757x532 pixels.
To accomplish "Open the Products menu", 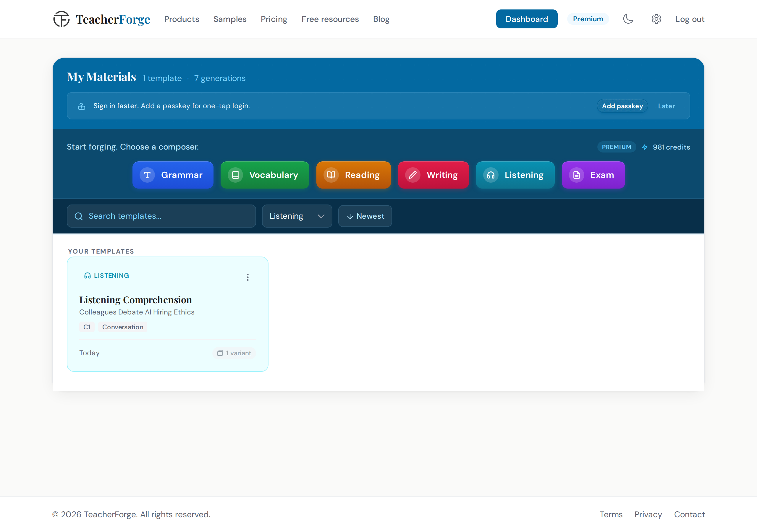I will 182,19.
